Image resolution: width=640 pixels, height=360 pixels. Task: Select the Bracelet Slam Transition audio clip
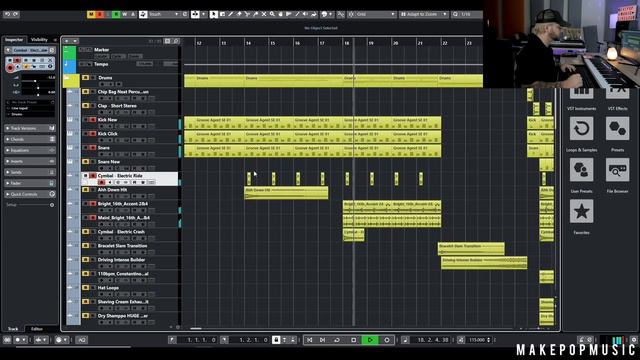click(x=471, y=249)
